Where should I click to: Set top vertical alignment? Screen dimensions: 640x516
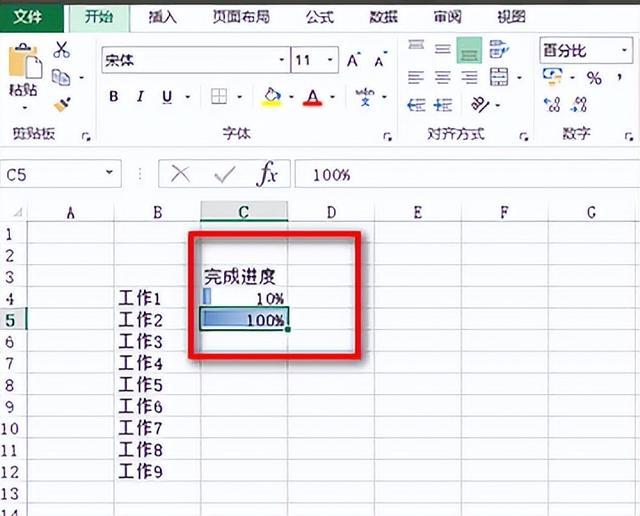coord(416,46)
